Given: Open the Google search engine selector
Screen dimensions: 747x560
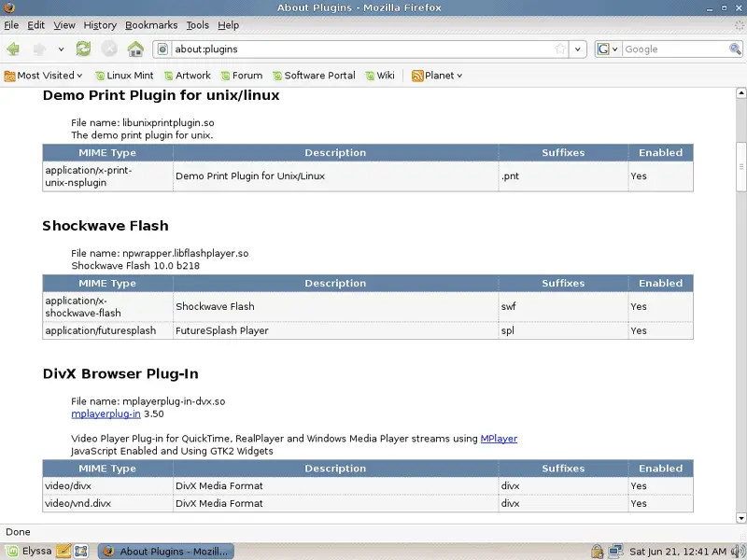Looking at the screenshot, I should pyautogui.click(x=608, y=49).
